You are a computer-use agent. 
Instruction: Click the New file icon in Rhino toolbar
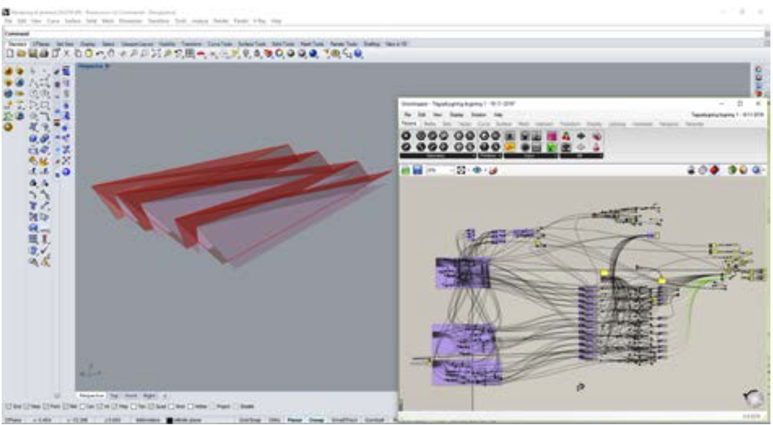10,53
